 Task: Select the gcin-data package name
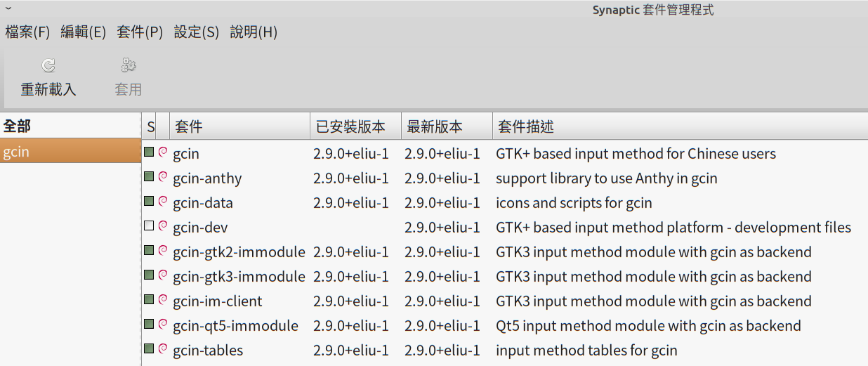point(203,203)
